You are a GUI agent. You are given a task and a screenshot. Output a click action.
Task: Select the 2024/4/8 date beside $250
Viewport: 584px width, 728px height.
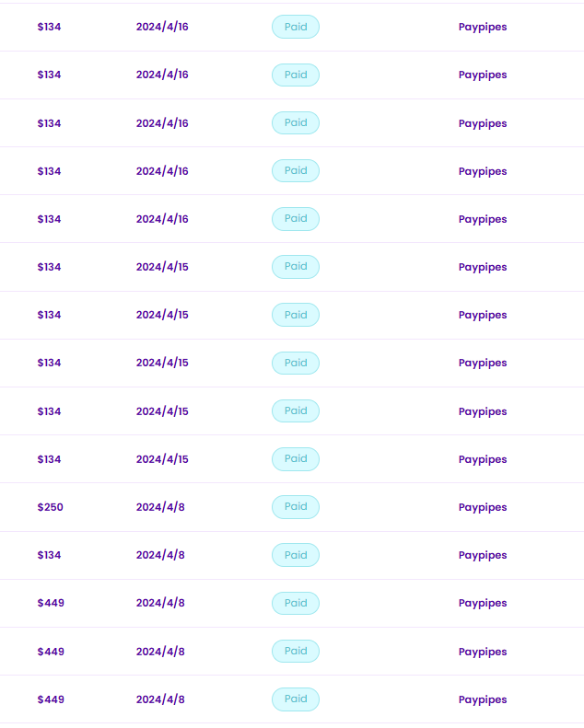pos(160,507)
